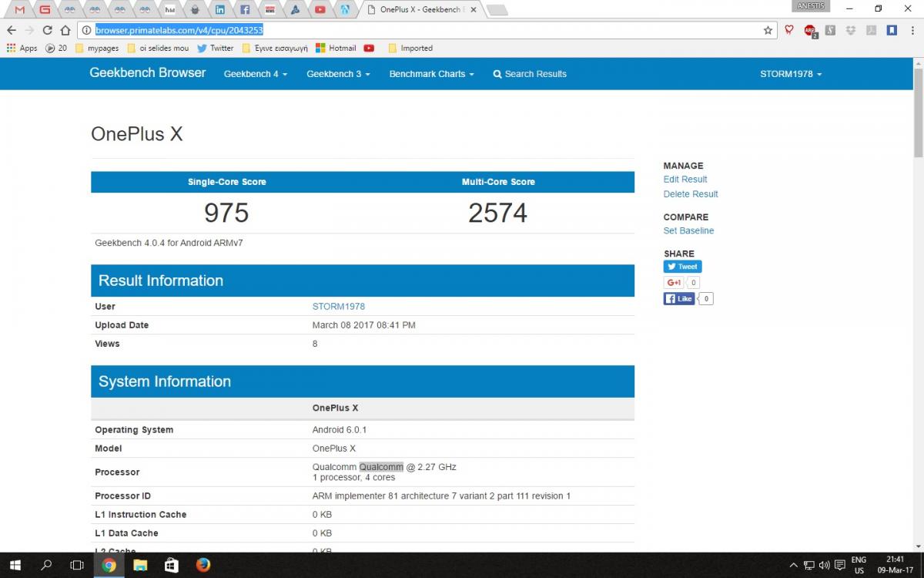Open the LinkedIn browser tab
This screenshot has height=578, width=924.
click(220, 10)
